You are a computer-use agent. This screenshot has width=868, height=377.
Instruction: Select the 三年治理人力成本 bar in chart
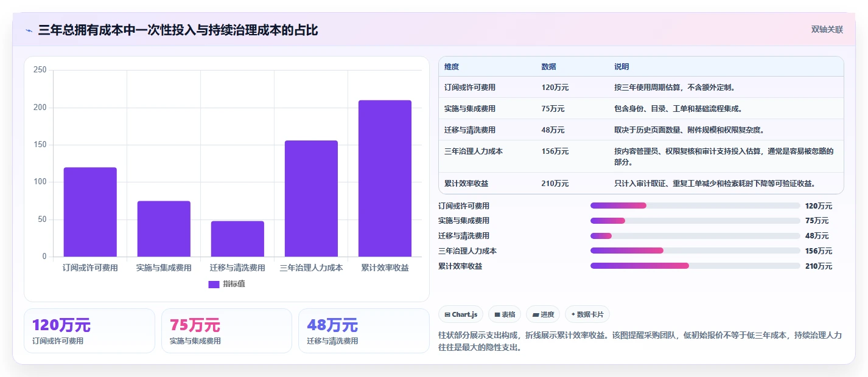point(311,199)
